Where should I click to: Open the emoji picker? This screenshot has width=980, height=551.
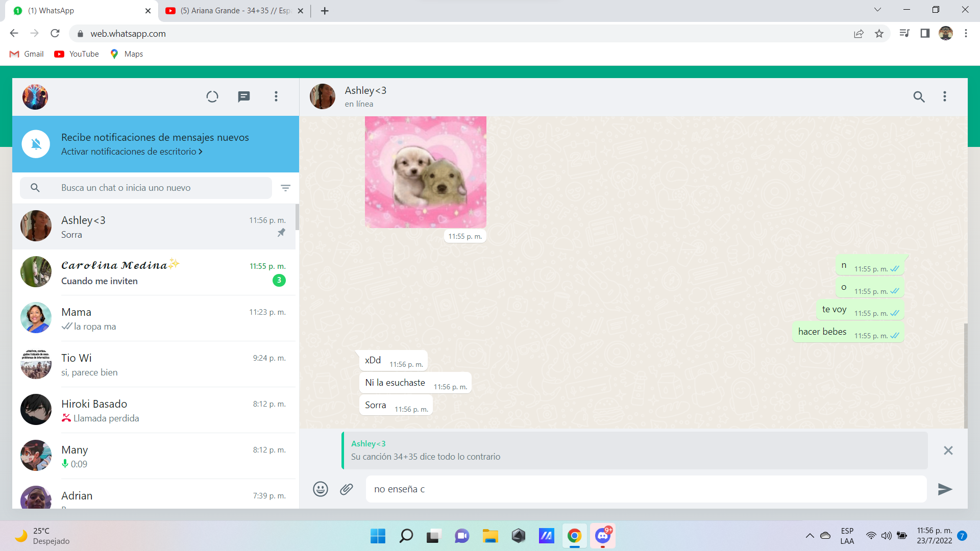(321, 489)
